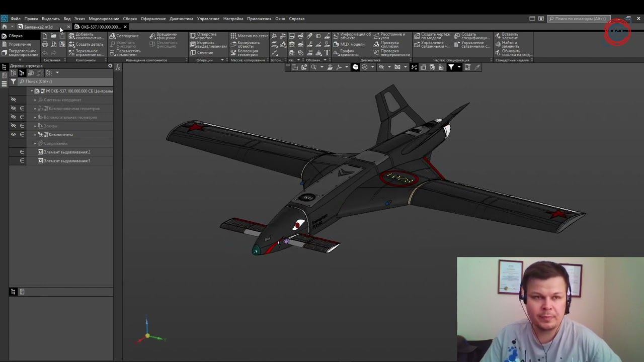644x362 pixels.
Task: Click the Поиск по командам field
Action: (x=580, y=19)
